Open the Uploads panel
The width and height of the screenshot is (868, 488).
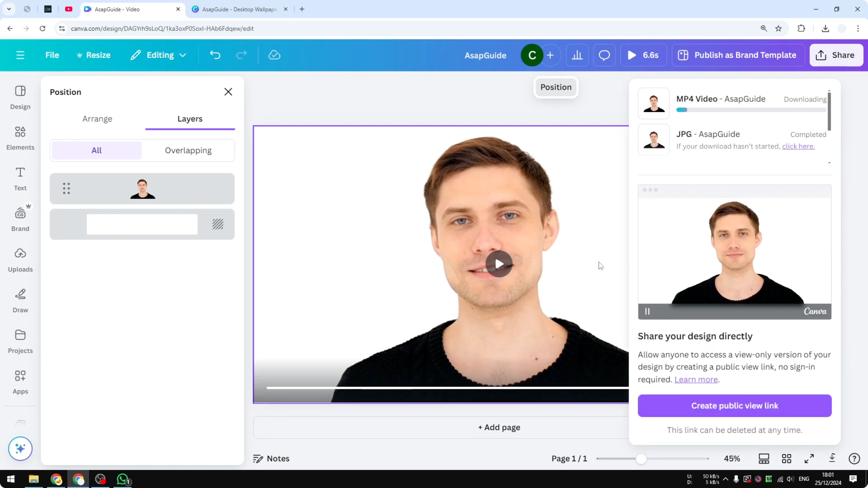click(20, 259)
